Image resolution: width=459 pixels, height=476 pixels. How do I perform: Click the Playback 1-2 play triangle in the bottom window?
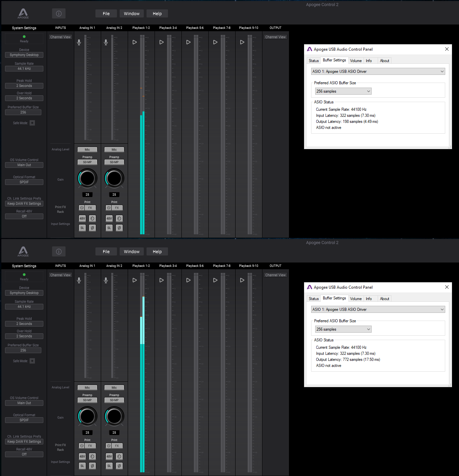click(135, 280)
